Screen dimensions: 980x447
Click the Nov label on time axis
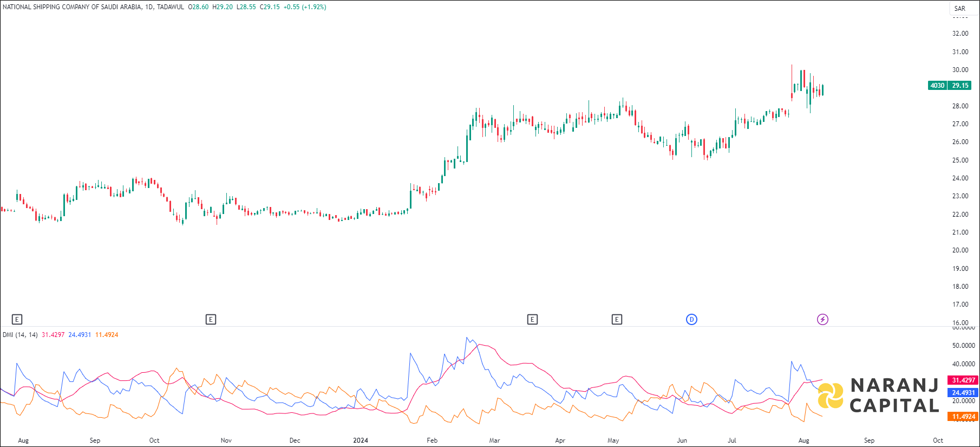pos(226,440)
